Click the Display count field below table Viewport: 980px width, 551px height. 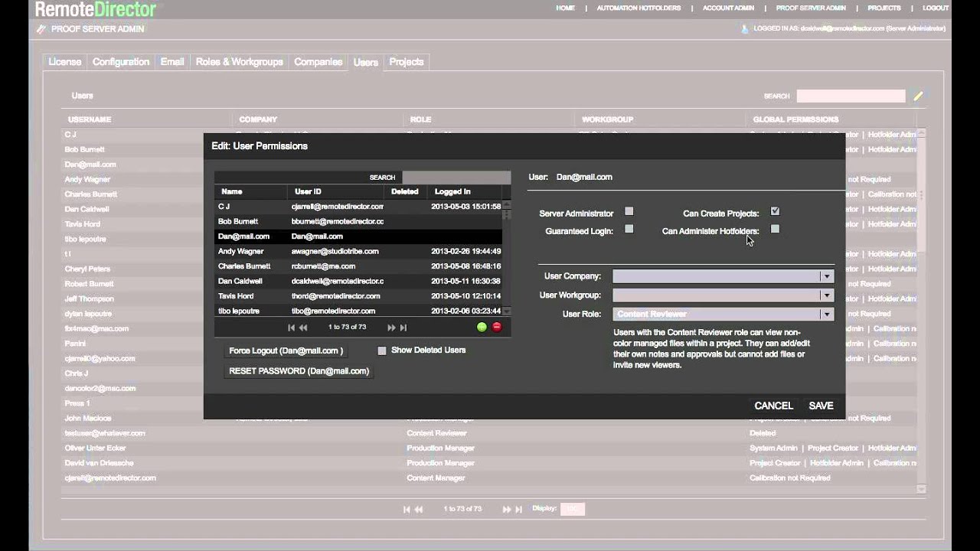pyautogui.click(x=572, y=509)
